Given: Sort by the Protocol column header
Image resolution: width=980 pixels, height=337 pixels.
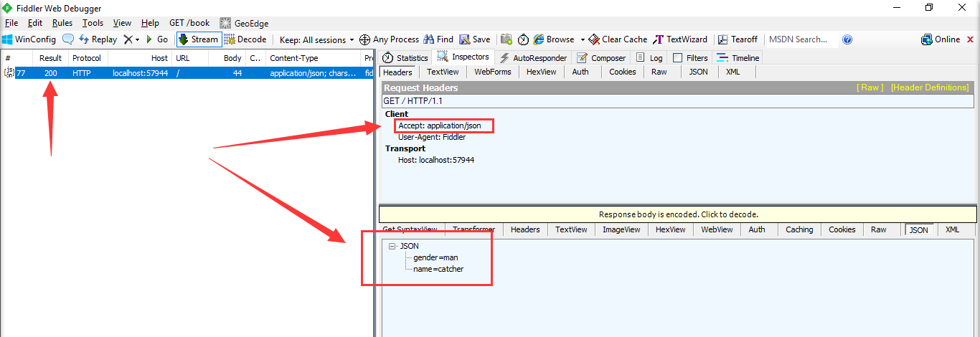Looking at the screenshot, I should pos(87,58).
